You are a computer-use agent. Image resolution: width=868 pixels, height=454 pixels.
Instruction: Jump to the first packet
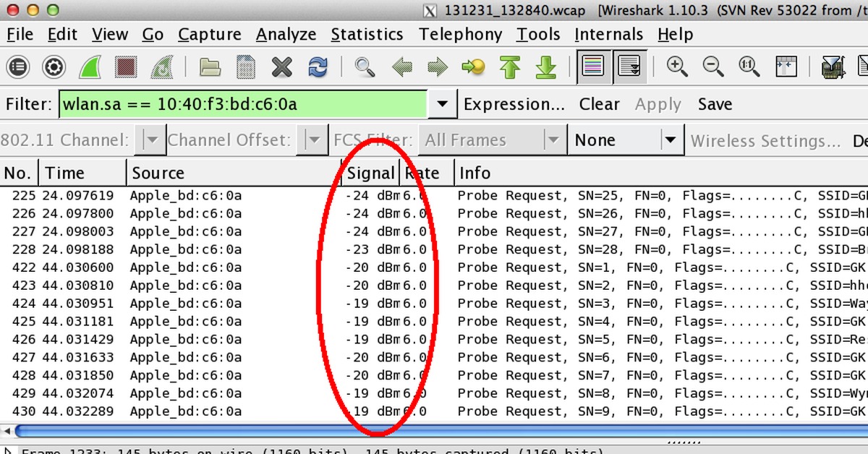(510, 67)
